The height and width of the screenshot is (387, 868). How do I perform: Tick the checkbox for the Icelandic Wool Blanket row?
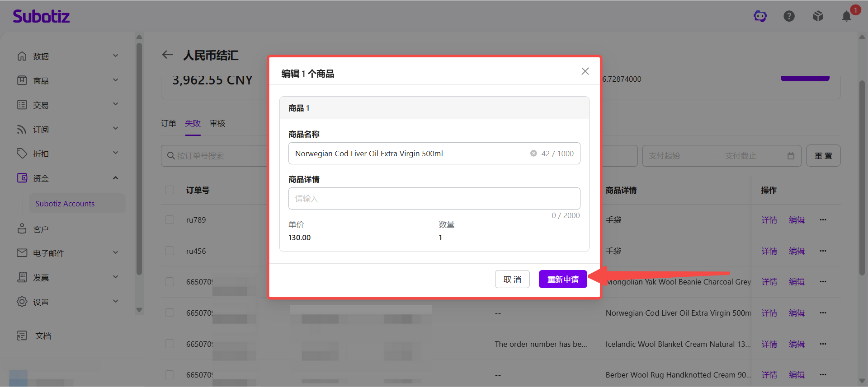[170, 344]
